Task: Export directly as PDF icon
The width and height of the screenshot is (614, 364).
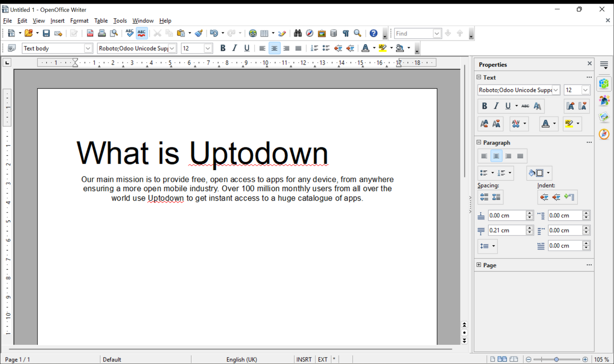Action: pyautogui.click(x=90, y=33)
